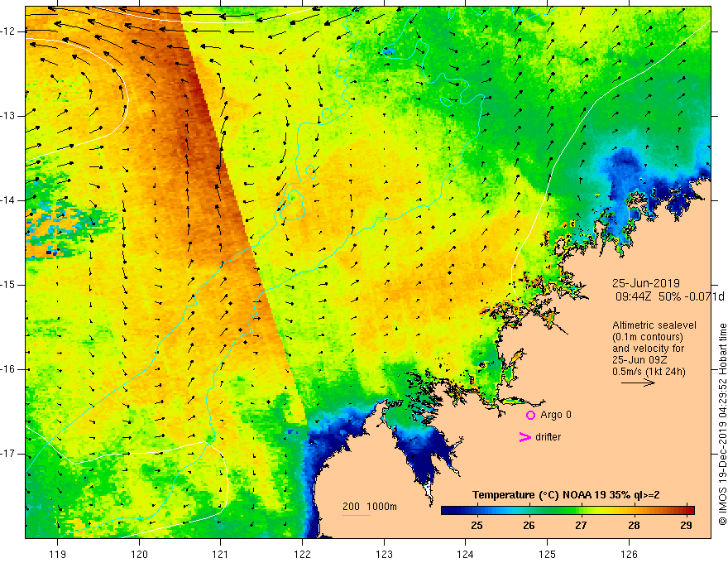Click latitude axis label -14
This screenshot has height=563, width=728.
8,200
